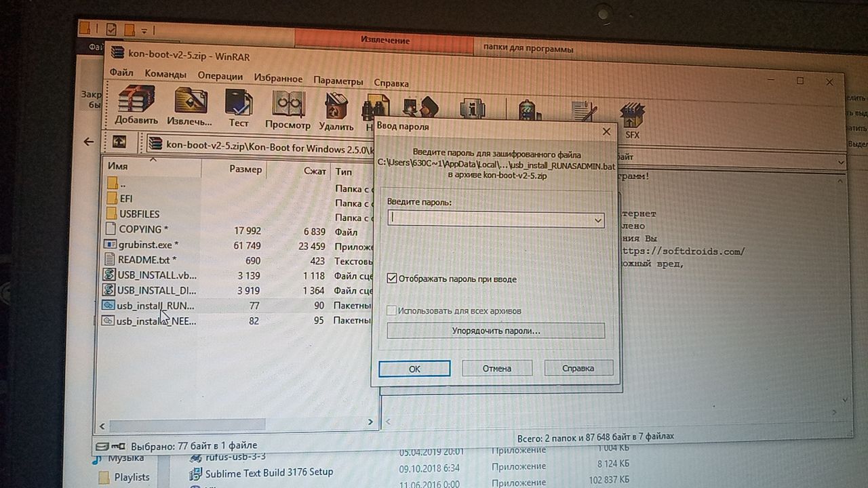Click the Извлечь (Extract) toolbar icon
Screen dimensions: 868x488
pos(191,106)
